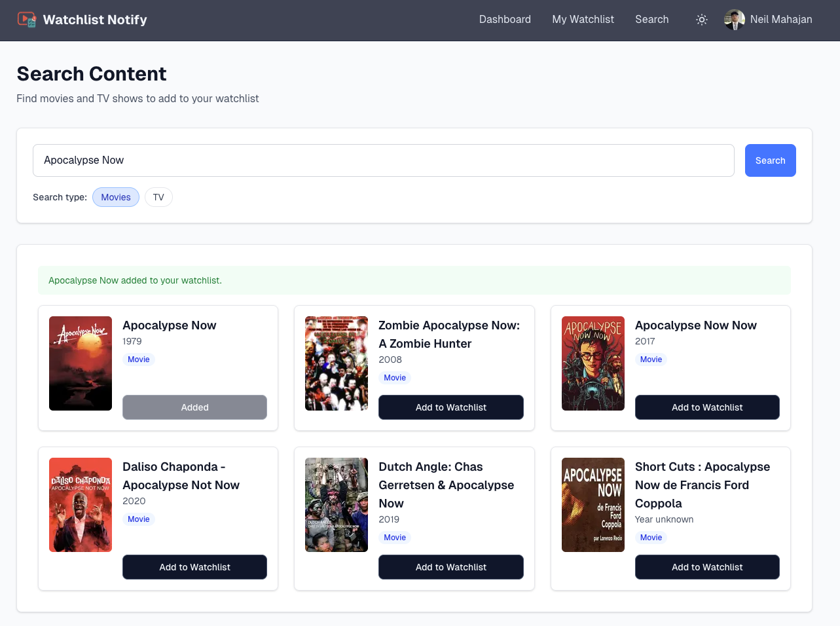This screenshot has width=840, height=626.
Task: Open the Dashboard page
Action: pyautogui.click(x=505, y=20)
